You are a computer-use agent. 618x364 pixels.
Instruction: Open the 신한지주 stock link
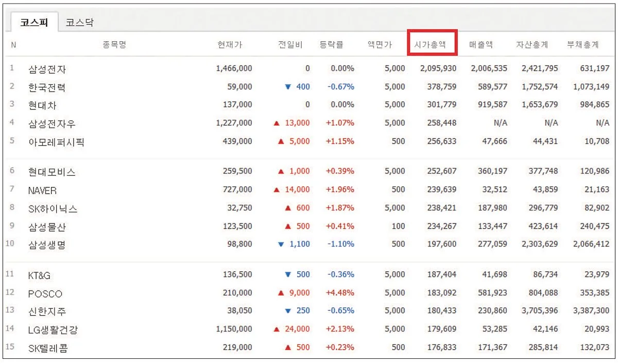pyautogui.click(x=47, y=311)
